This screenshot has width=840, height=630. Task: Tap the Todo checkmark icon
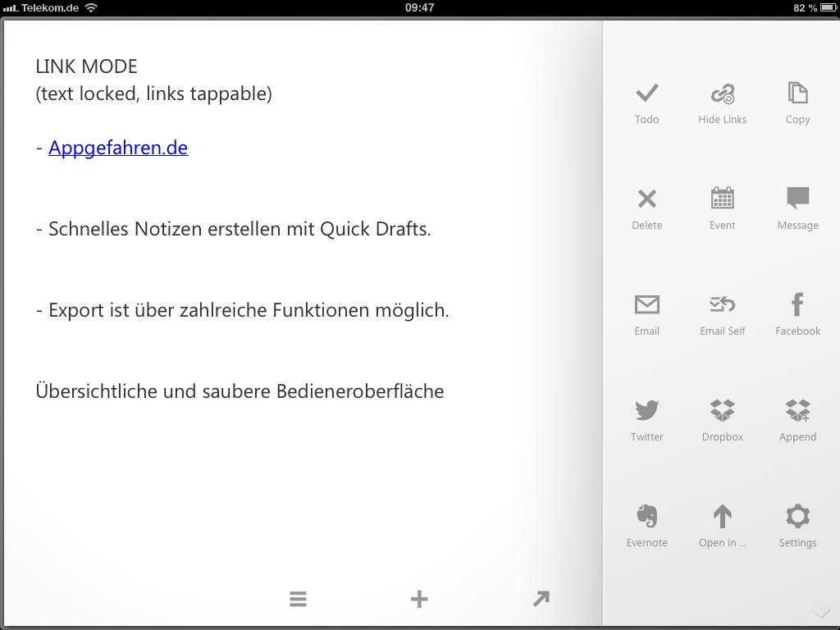click(x=646, y=94)
